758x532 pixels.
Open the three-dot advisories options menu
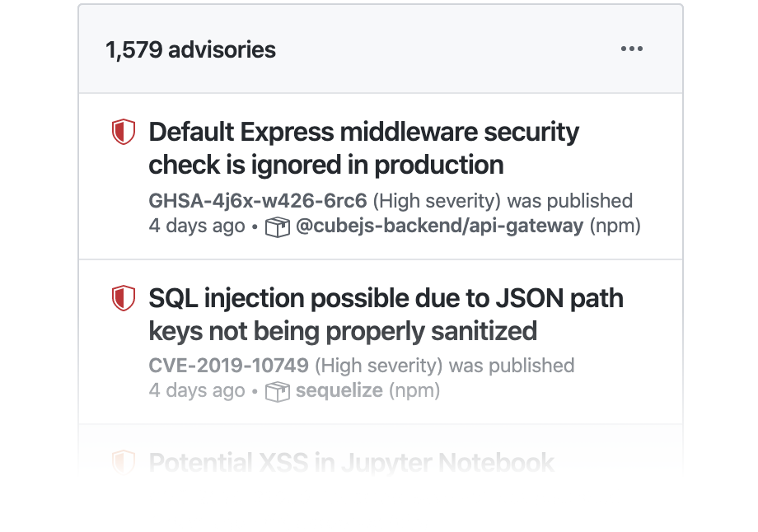click(x=632, y=49)
